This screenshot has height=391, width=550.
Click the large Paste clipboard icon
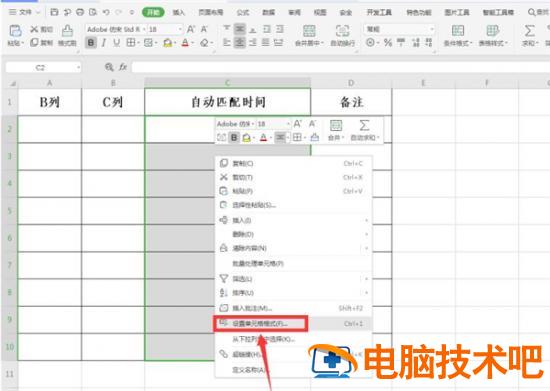(15, 31)
